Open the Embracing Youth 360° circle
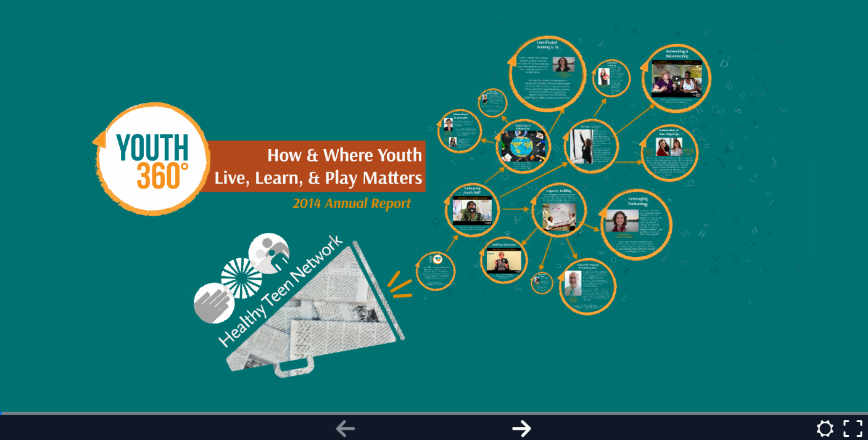Image resolution: width=868 pixels, height=440 pixels. [x=472, y=210]
